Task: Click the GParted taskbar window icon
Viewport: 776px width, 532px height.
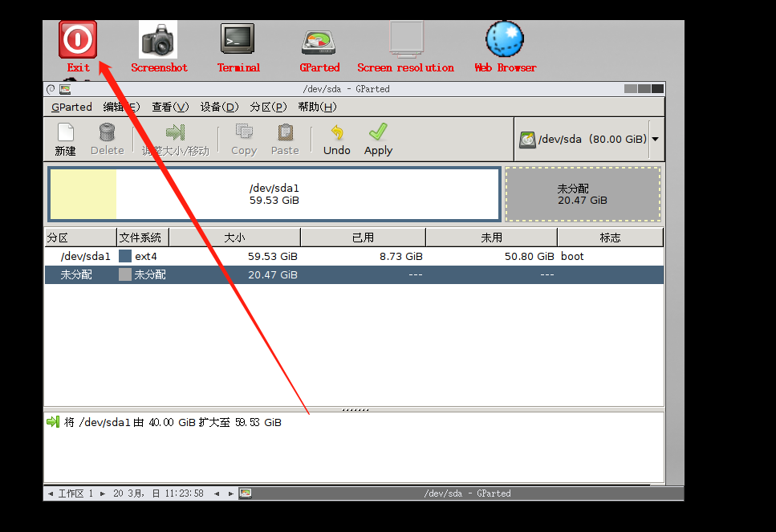Action: (x=246, y=493)
